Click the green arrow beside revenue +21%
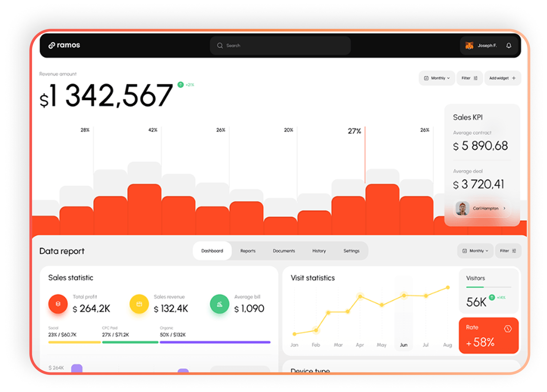This screenshot has width=547, height=392. pos(180,85)
